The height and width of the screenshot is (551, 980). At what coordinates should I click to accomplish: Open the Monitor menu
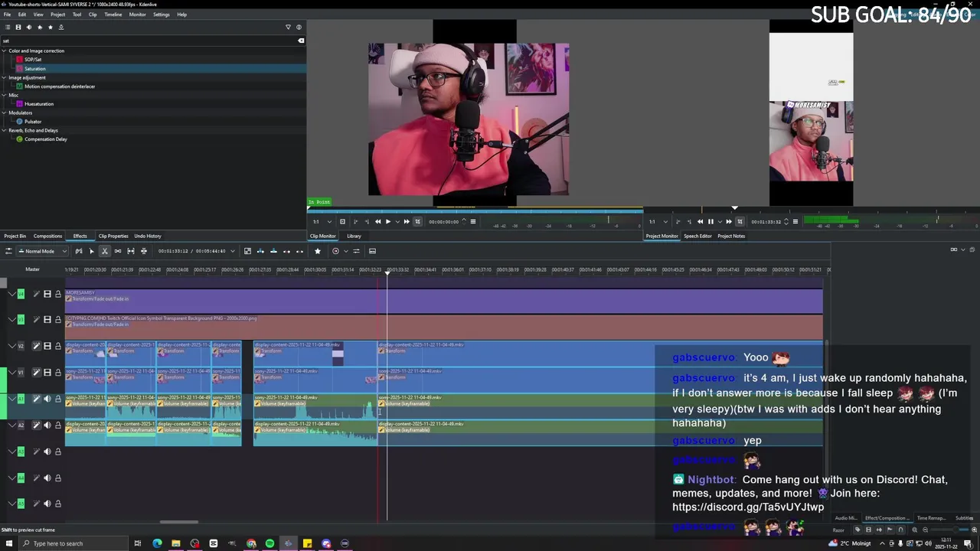[x=137, y=15]
